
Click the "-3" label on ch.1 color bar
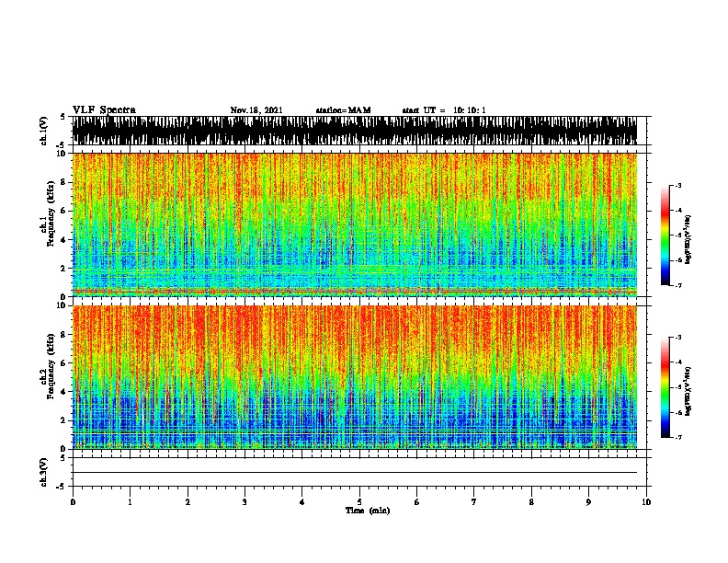677,186
